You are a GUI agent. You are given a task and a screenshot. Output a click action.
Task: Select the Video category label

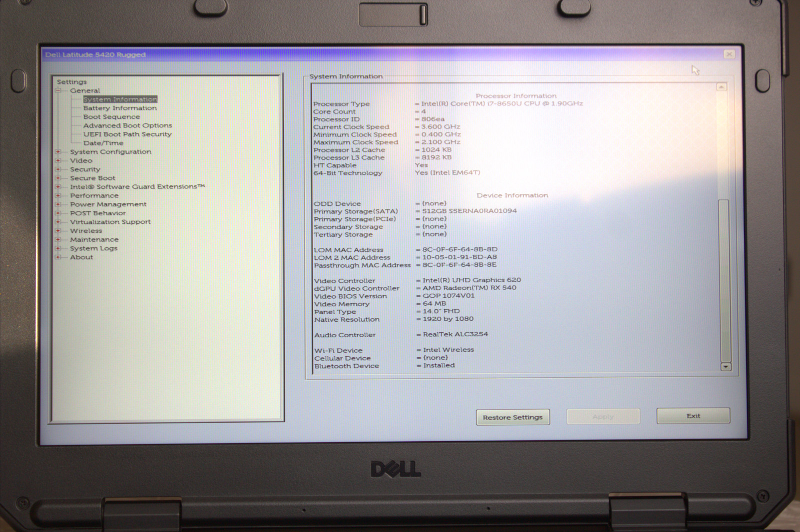pos(81,160)
